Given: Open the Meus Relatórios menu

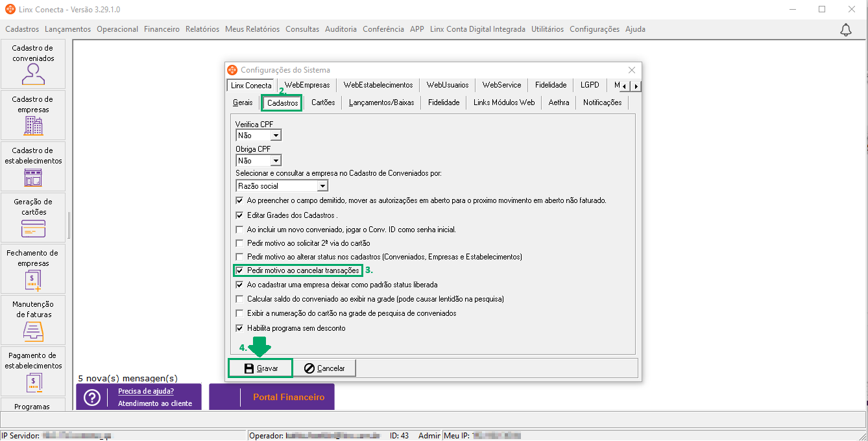Looking at the screenshot, I should (252, 29).
